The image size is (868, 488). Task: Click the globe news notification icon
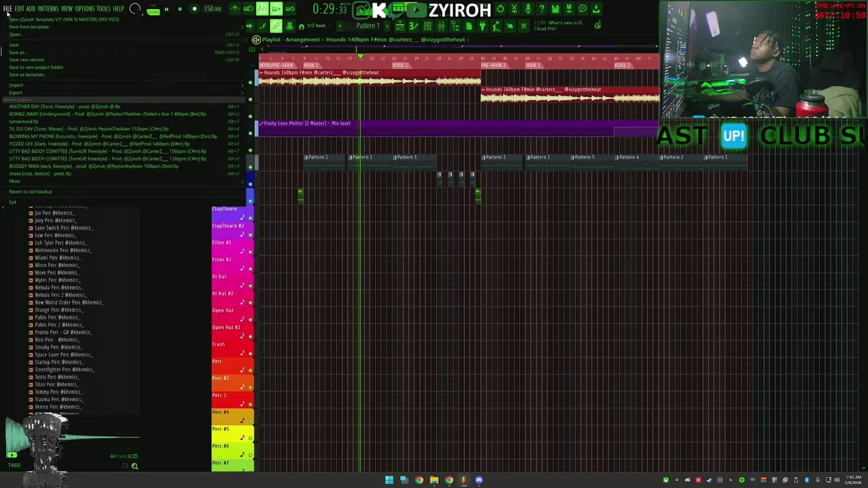point(597,26)
